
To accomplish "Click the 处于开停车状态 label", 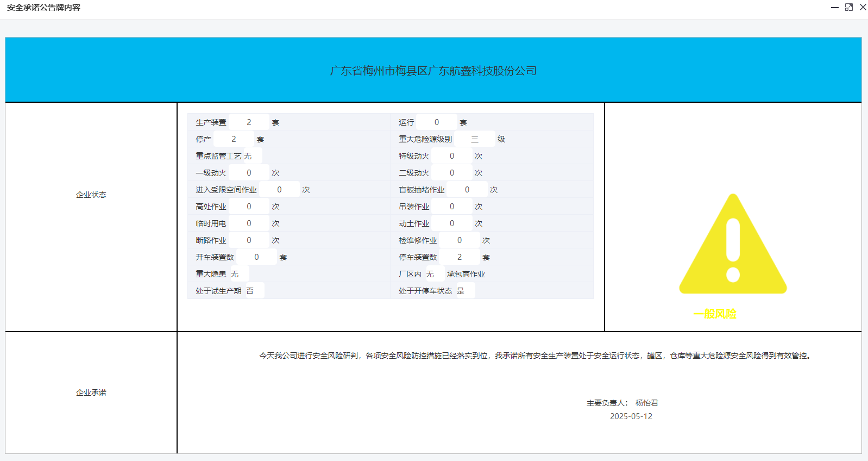I will (x=425, y=291).
